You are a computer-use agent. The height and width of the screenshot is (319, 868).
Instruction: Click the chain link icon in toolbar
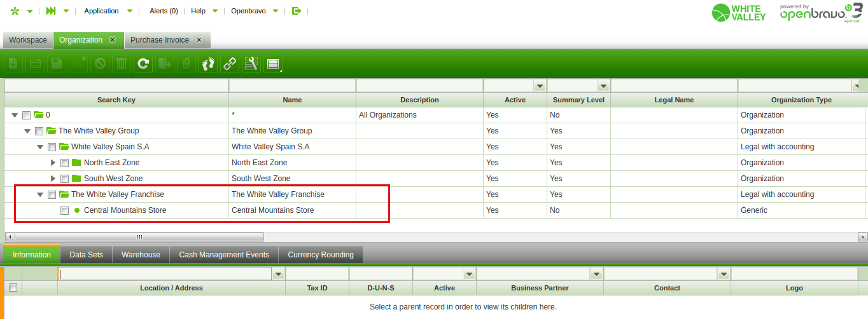[x=230, y=64]
